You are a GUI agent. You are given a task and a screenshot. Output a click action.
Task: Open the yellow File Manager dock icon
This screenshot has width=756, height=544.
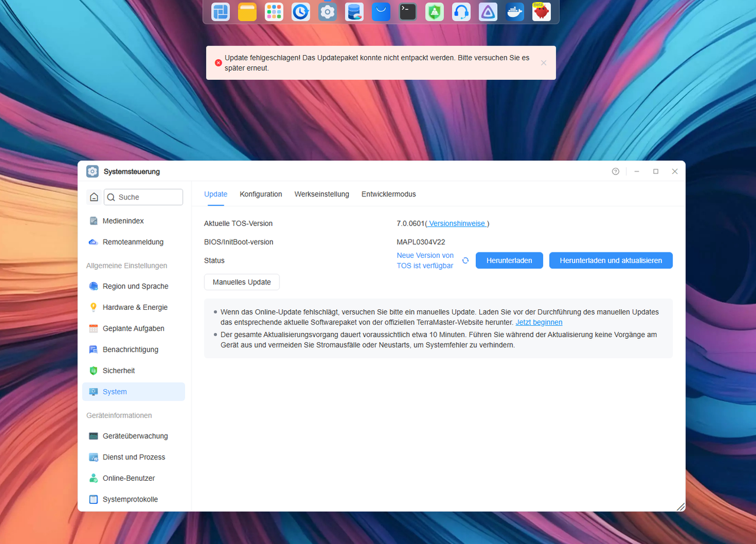click(x=247, y=12)
